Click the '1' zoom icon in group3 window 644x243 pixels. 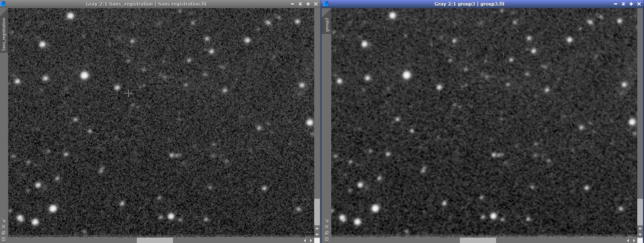click(x=326, y=239)
